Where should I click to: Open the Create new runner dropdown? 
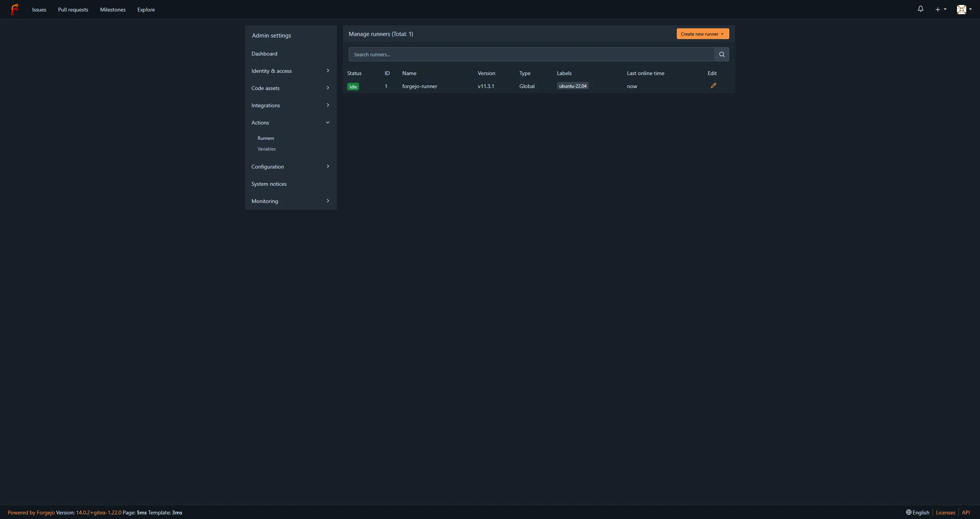702,34
